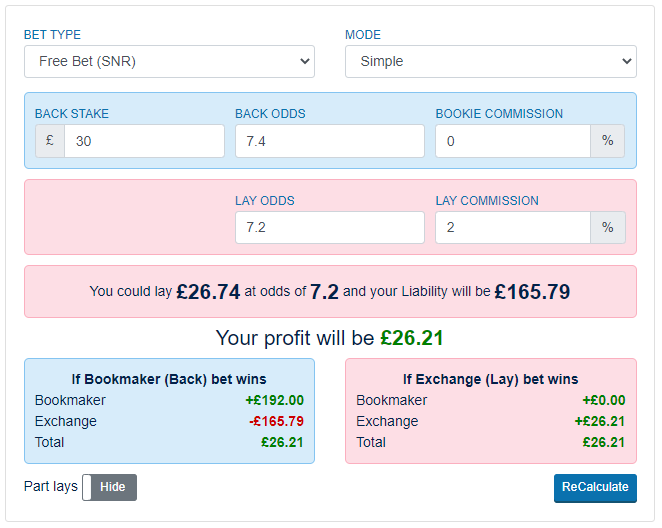Click the liability amount £165.79 in summary

tap(532, 292)
